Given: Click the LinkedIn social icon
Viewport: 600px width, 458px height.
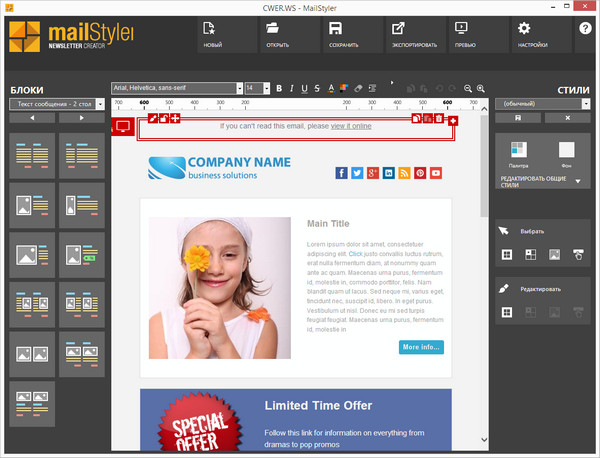Looking at the screenshot, I should (388, 173).
